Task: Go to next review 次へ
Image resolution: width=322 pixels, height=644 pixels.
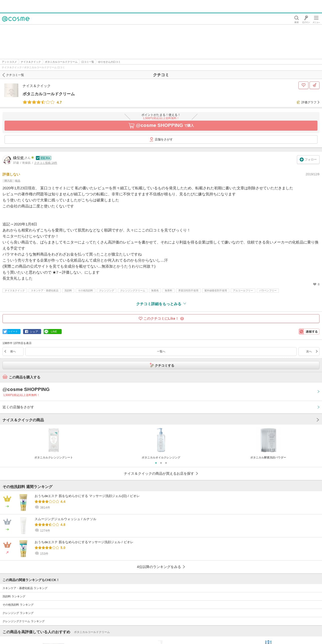Action: click(309, 351)
